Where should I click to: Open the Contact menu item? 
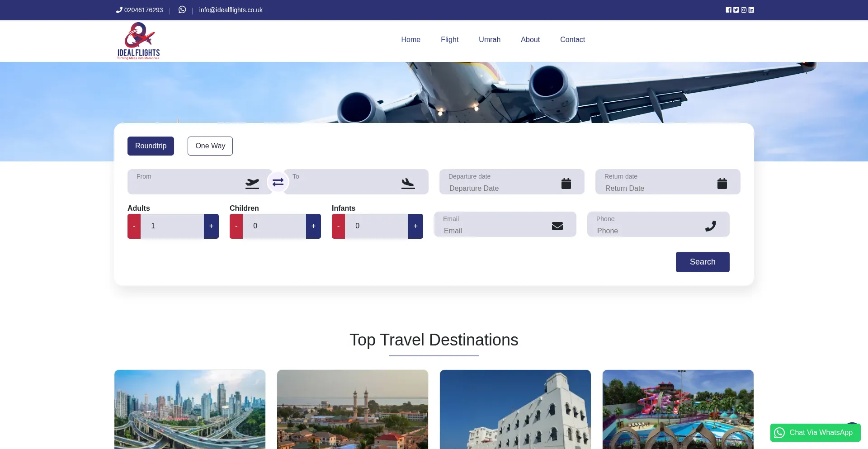[572, 40]
